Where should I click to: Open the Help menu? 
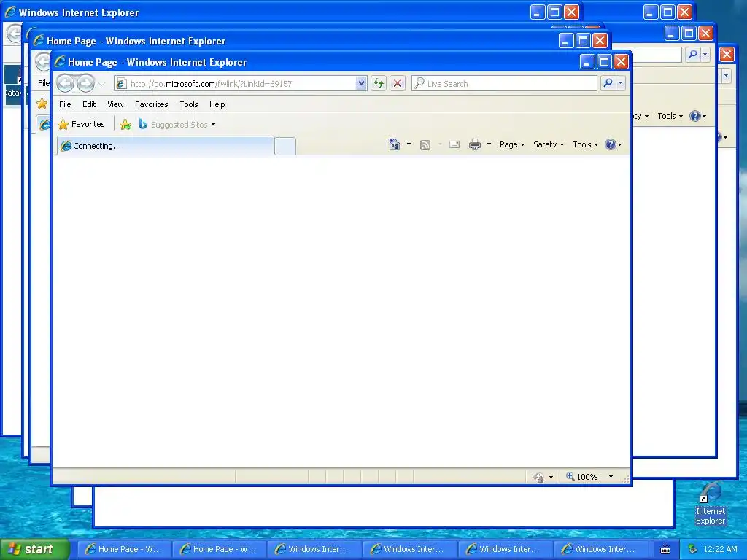(x=217, y=104)
